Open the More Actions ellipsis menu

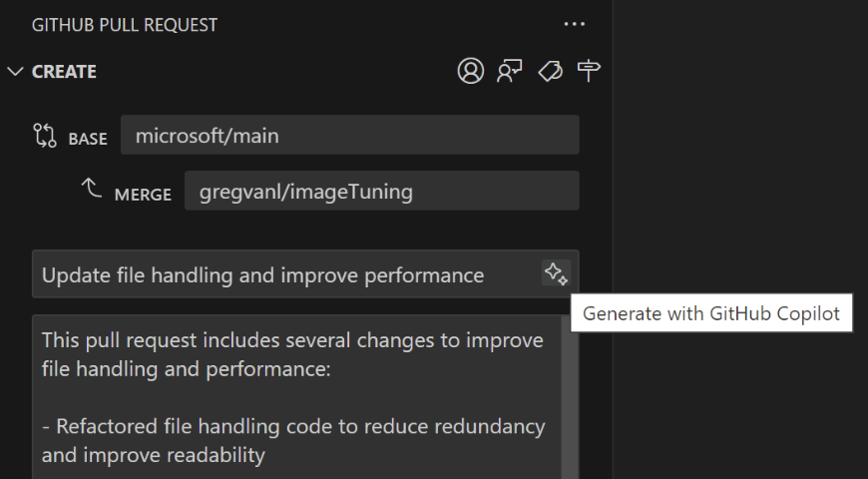[574, 24]
